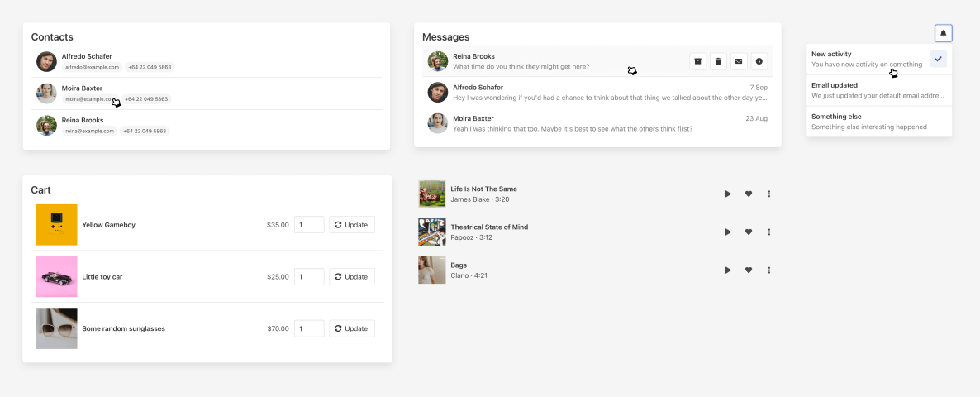980x397 pixels.
Task: Expand options menu for Theatrical State of Mind
Action: point(769,232)
